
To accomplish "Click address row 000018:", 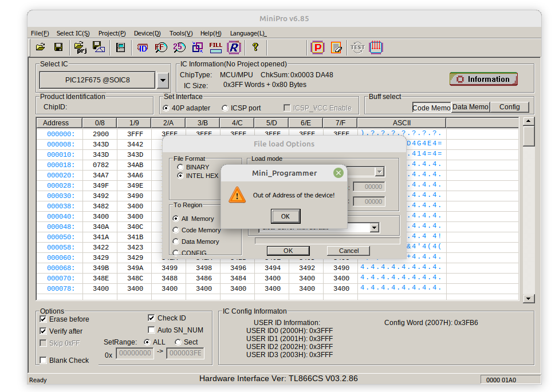I will pyautogui.click(x=61, y=165).
